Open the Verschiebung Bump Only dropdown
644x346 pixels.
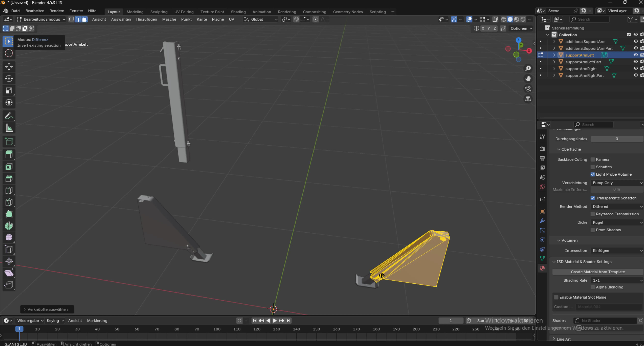[x=617, y=183]
